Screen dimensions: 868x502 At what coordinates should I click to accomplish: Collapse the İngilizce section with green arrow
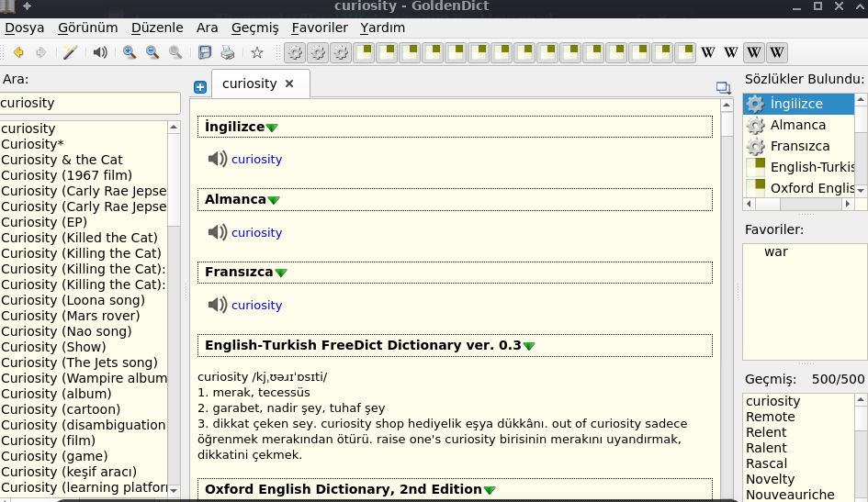coord(272,128)
